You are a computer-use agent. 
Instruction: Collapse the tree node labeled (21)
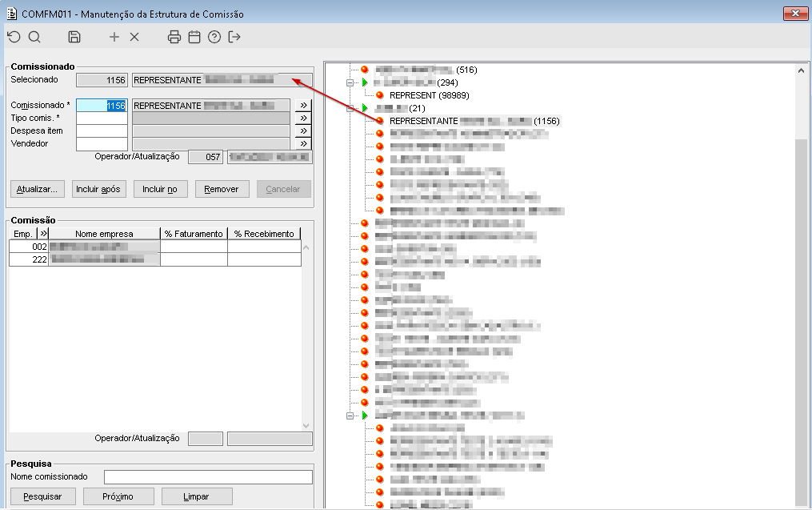click(x=350, y=108)
